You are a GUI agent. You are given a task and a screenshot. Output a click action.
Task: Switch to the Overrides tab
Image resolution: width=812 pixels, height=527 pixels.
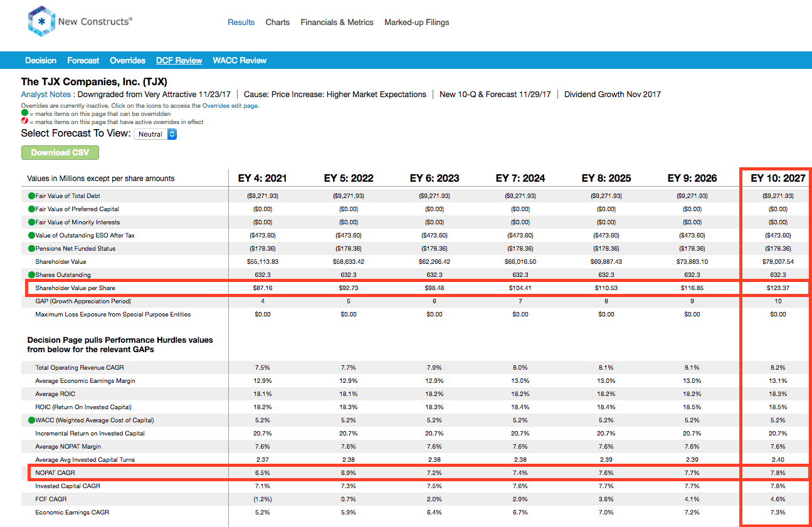(128, 61)
